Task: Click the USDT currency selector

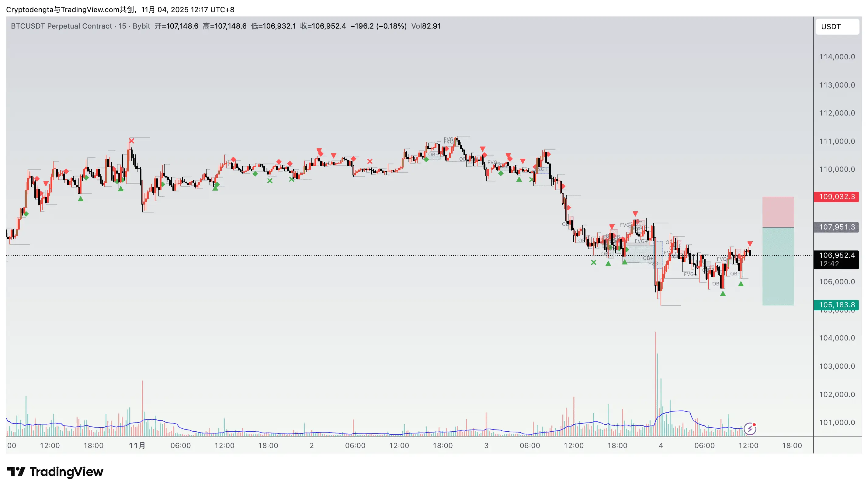Action: pos(837,27)
